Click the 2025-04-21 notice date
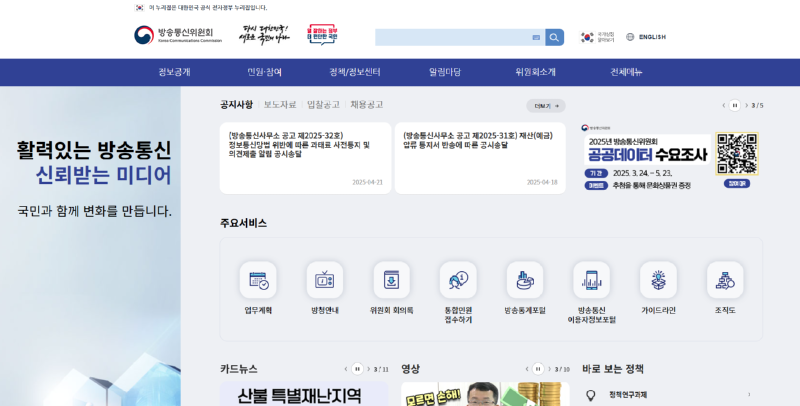 pyautogui.click(x=367, y=182)
